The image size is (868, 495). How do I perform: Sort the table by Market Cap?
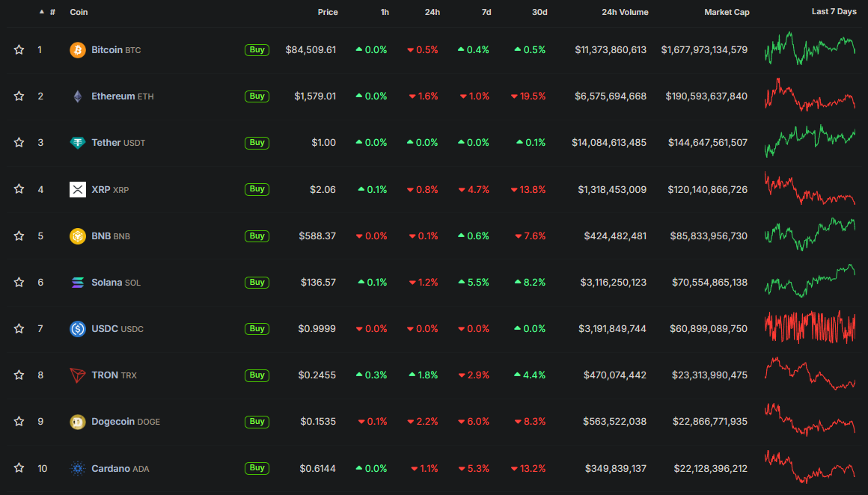(727, 12)
